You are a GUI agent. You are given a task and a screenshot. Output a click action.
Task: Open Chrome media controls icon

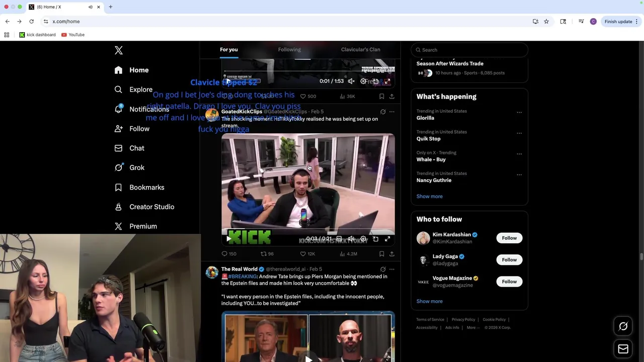click(x=581, y=22)
